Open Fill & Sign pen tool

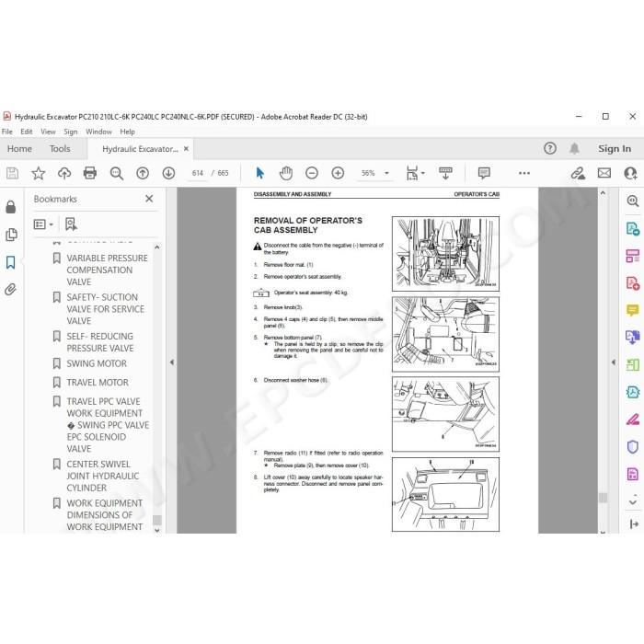tap(633, 420)
